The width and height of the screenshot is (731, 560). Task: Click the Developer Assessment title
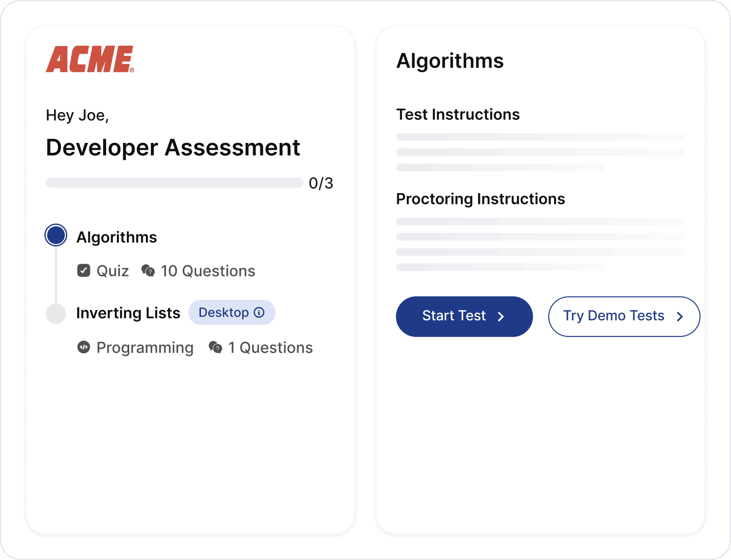173,147
